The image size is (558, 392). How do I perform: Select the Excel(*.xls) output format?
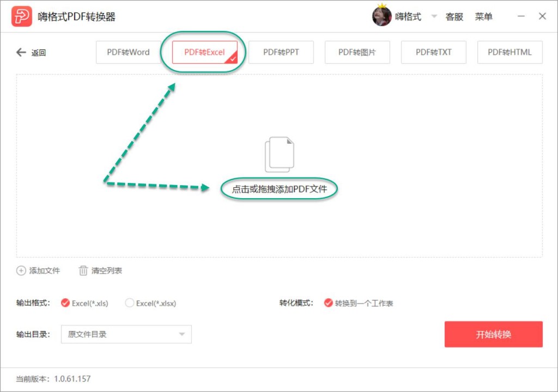pyautogui.click(x=84, y=303)
